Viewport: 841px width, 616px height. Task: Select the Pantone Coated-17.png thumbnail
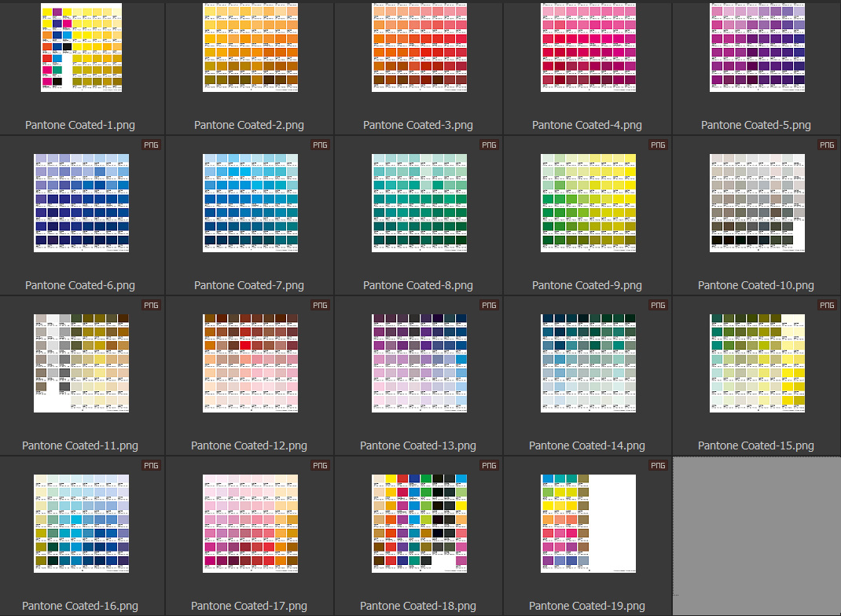pos(251,524)
